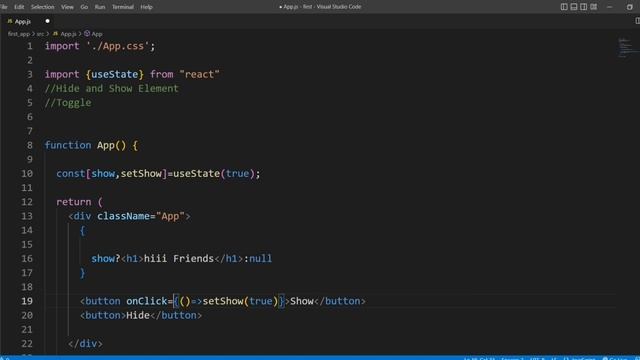Click src folder in breadcrumb
640x360 pixels.
[x=40, y=34]
